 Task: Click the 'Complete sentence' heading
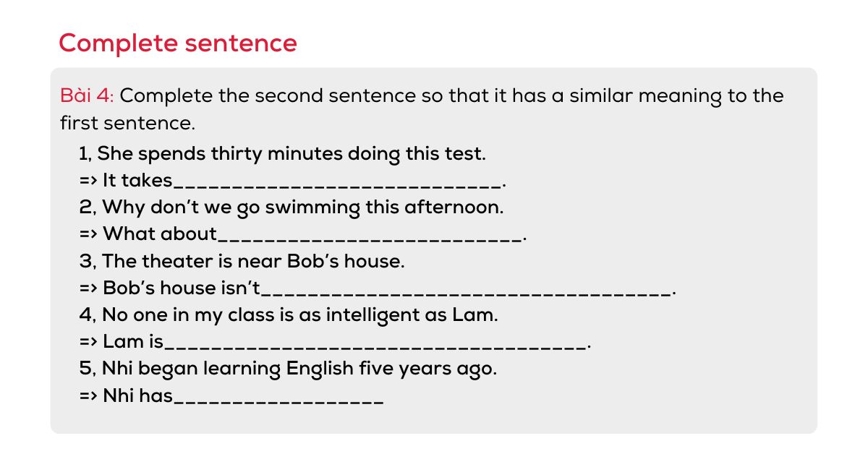point(177,43)
